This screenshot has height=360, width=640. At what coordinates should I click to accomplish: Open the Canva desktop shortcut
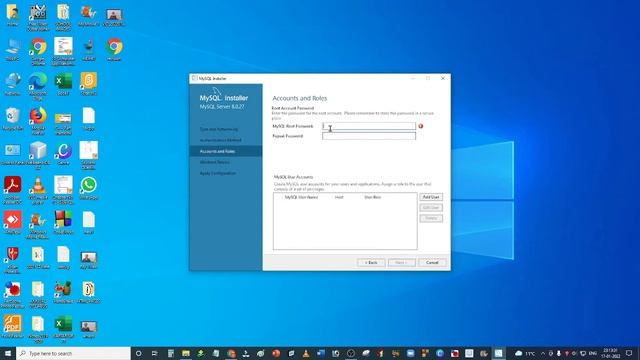(x=63, y=154)
